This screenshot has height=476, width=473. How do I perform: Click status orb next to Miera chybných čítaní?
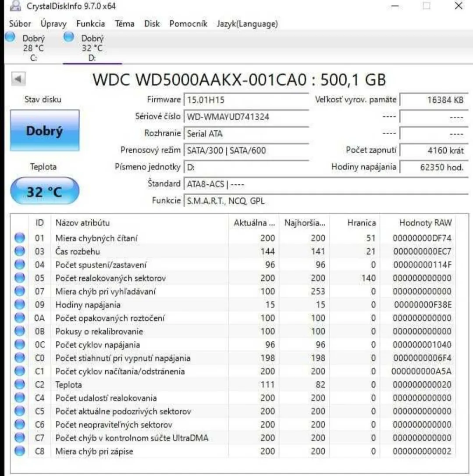pos(20,238)
